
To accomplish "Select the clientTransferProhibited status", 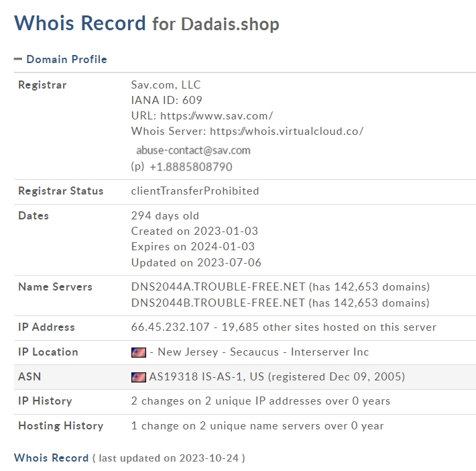I will tap(195, 191).
